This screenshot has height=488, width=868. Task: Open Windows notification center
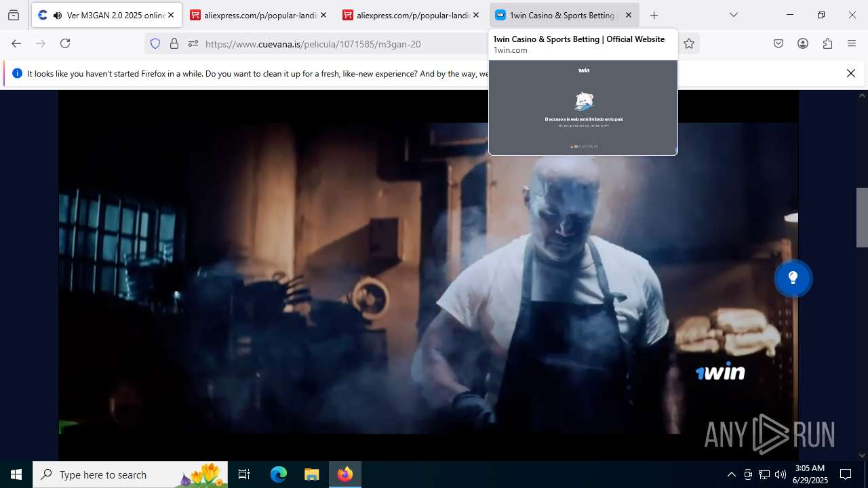click(846, 474)
